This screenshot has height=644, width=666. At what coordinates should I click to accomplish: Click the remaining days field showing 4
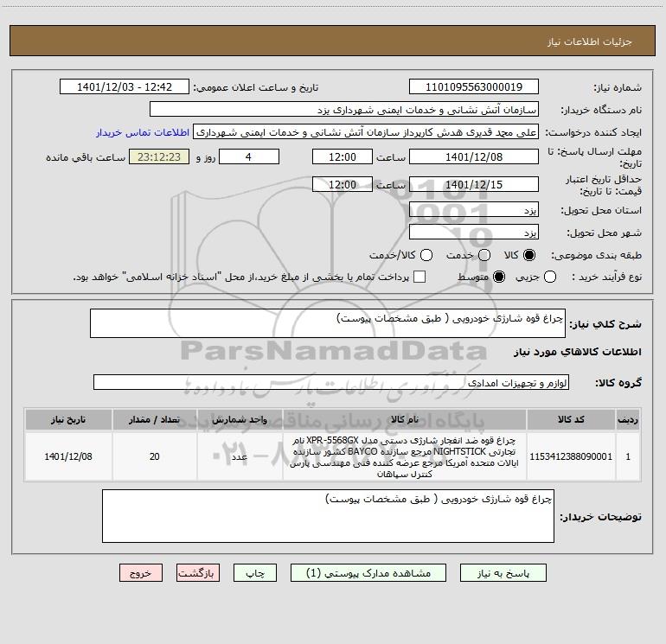pos(249,156)
